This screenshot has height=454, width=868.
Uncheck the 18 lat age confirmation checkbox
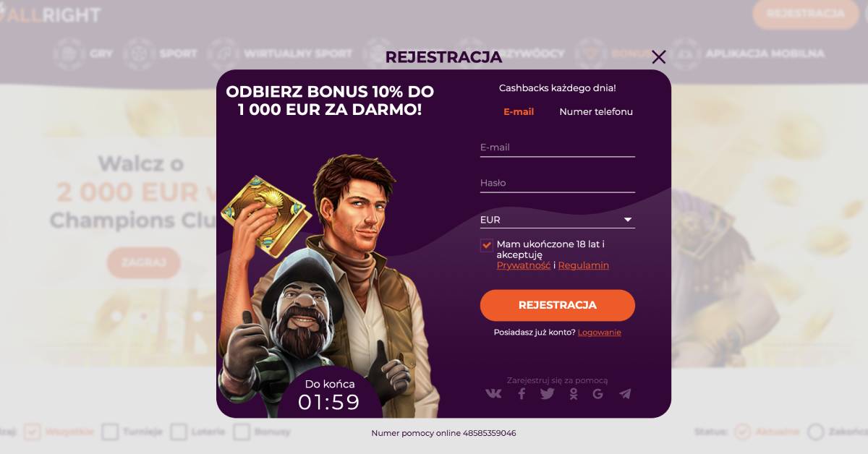(x=486, y=245)
